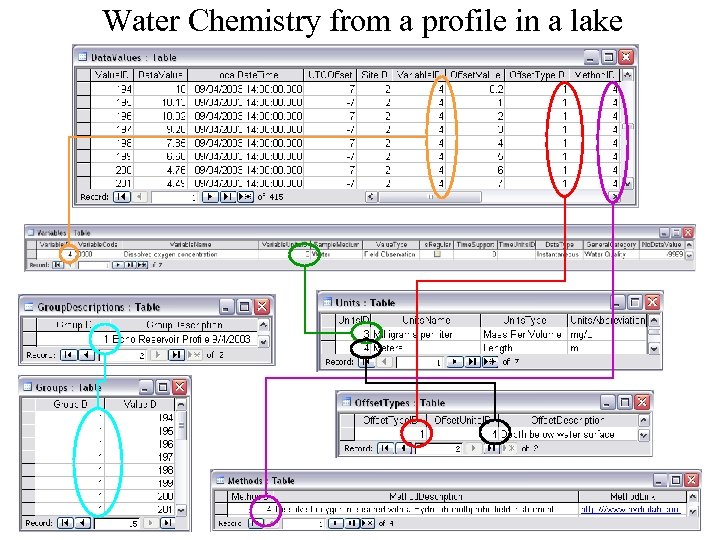
Task: Go to next record in Groups table
Action: click(150, 523)
